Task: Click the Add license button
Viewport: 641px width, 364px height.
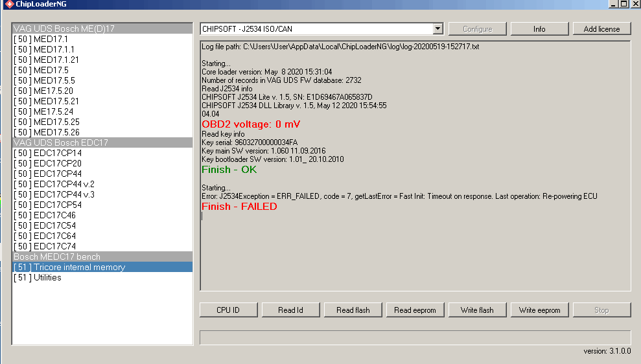Action: click(601, 29)
